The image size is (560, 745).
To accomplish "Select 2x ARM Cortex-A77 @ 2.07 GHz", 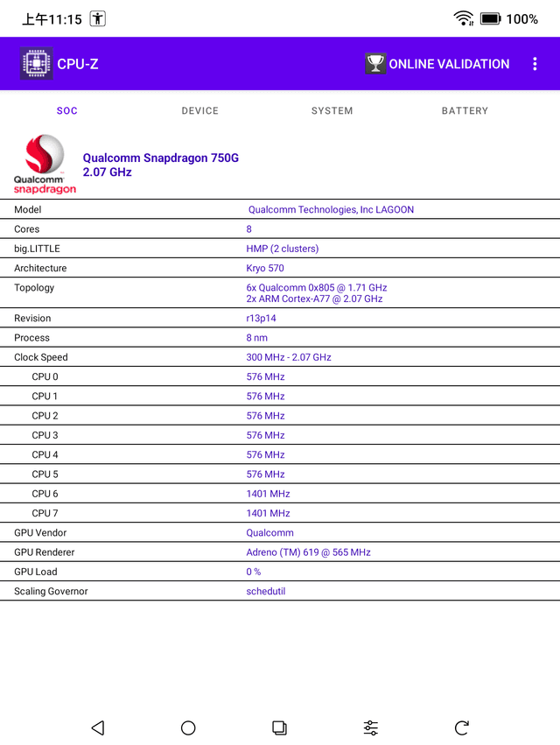I will [314, 299].
